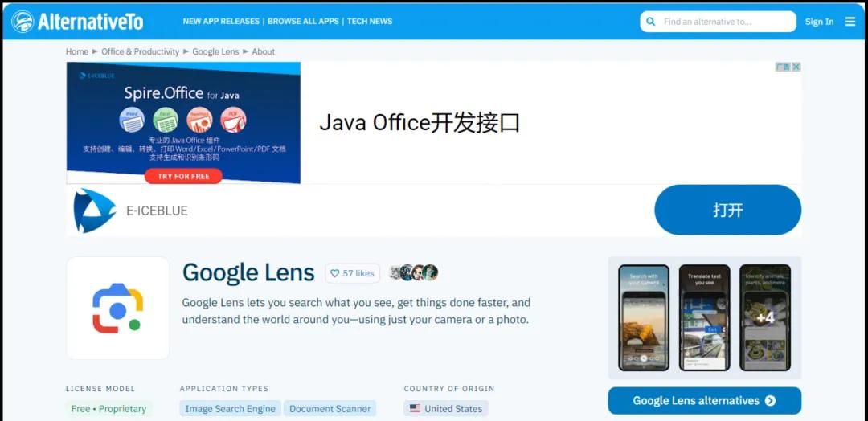The width and height of the screenshot is (868, 421).
Task: Click Sign In link
Action: coord(819,22)
